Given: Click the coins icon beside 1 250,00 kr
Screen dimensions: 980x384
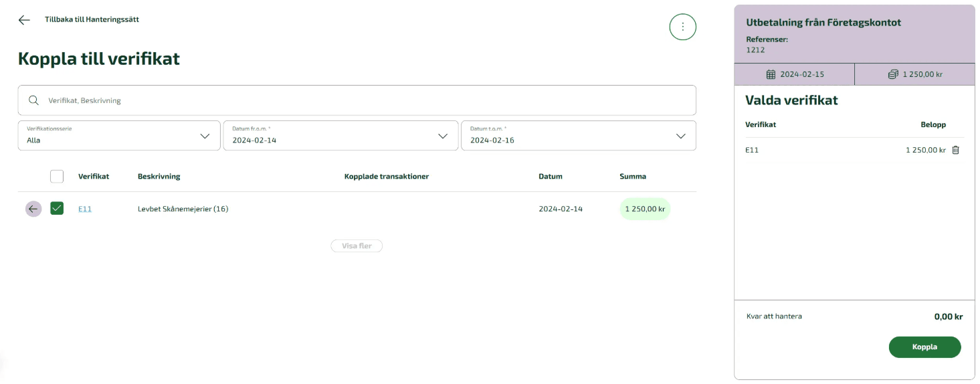Looking at the screenshot, I should 892,74.
